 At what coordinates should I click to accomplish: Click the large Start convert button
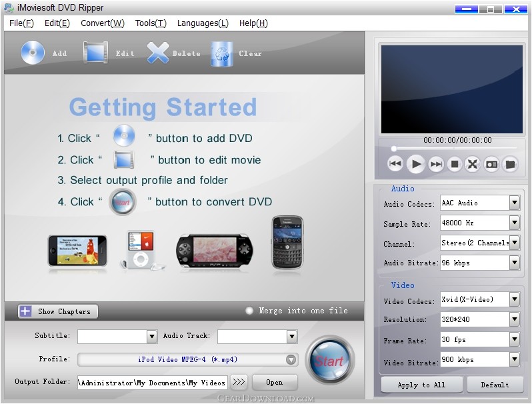click(x=329, y=360)
